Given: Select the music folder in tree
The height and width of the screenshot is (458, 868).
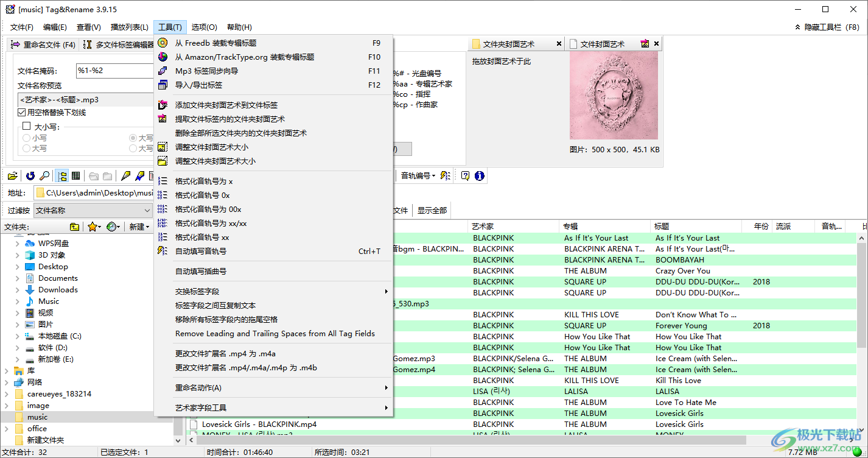Looking at the screenshot, I should tap(37, 417).
